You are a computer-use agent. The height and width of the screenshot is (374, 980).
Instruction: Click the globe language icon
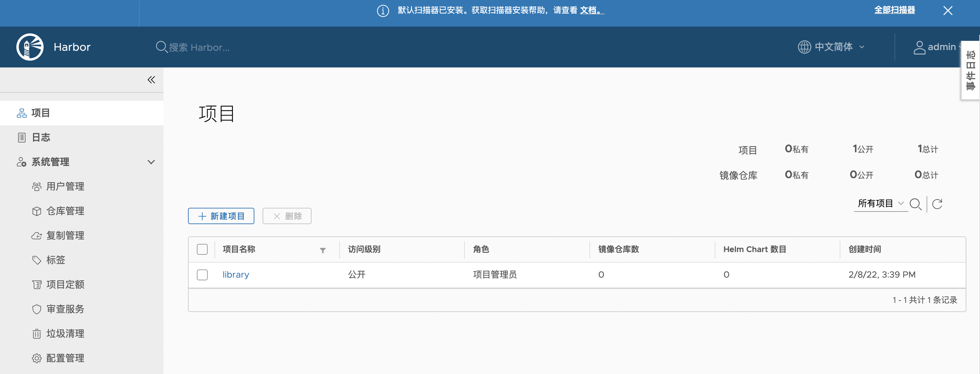(x=804, y=47)
